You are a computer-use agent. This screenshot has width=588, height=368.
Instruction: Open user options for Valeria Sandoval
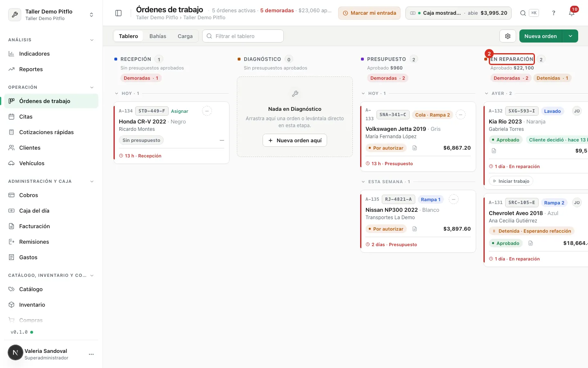pos(91,354)
